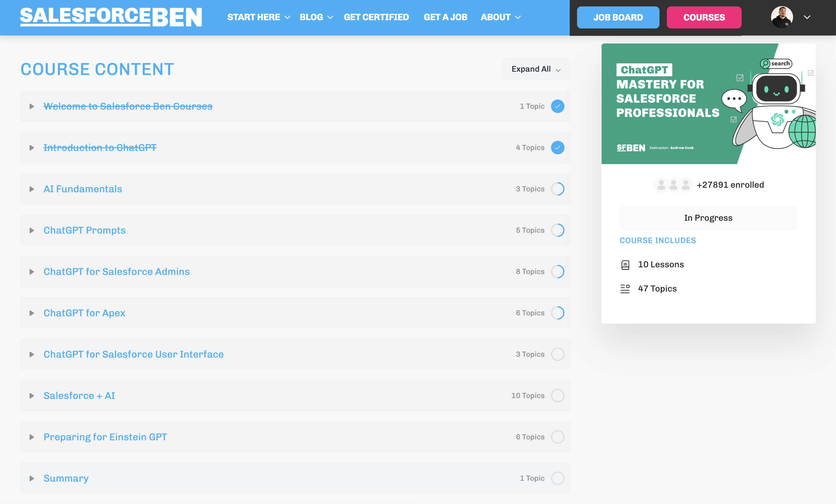Expand Preparing for Einstein GPT arrow
This screenshot has width=836, height=504.
point(32,437)
